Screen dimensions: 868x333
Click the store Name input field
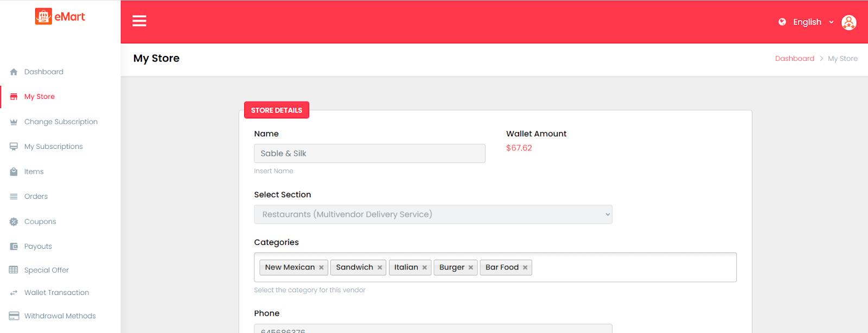[369, 154]
